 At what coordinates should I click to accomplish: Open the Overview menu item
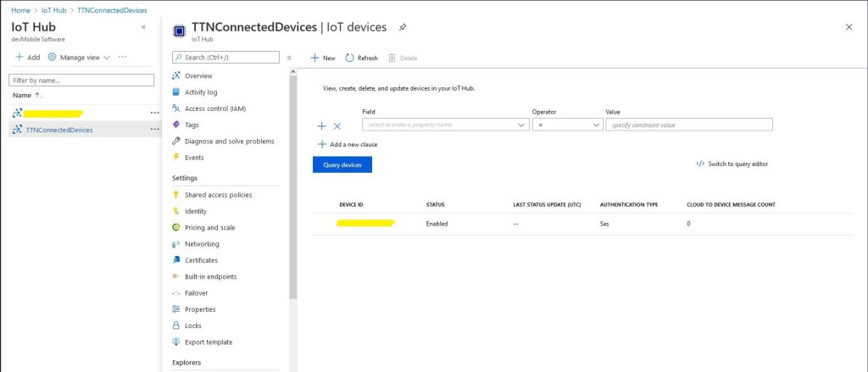point(198,75)
